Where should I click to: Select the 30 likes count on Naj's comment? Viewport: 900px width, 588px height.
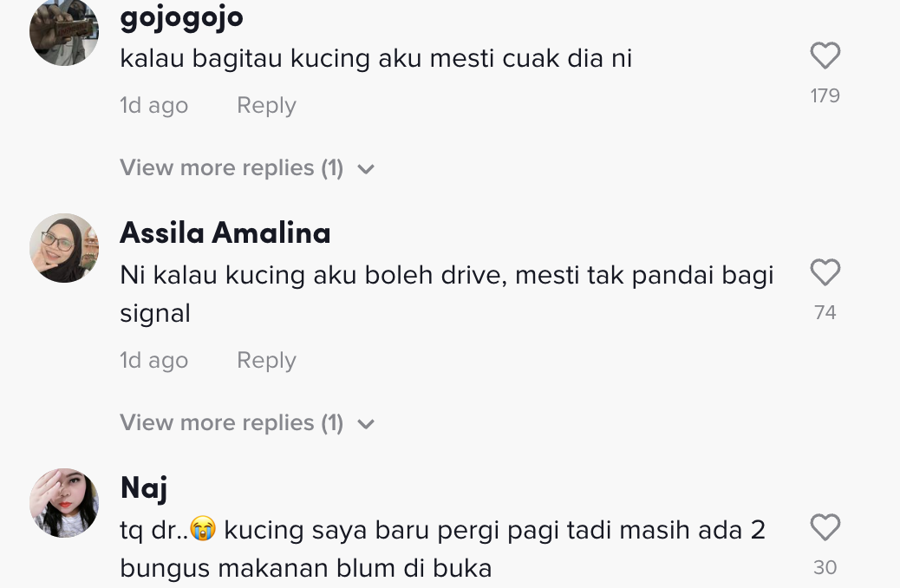point(825,567)
